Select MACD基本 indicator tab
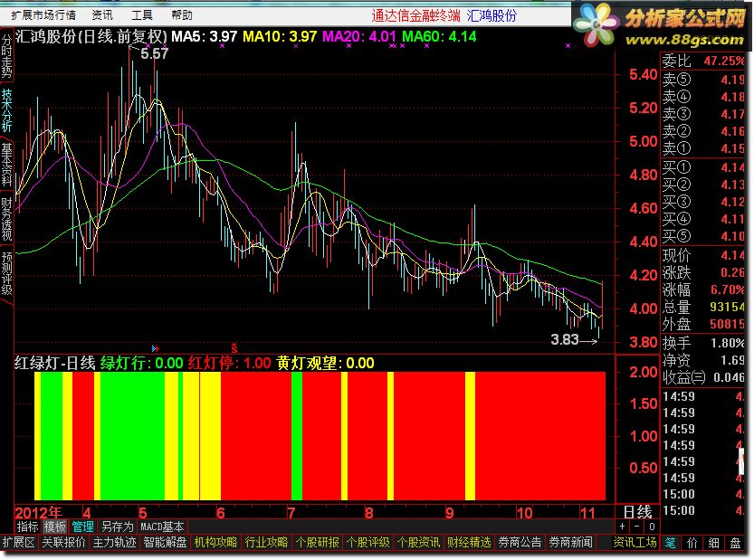754x560 pixels. pos(162,527)
